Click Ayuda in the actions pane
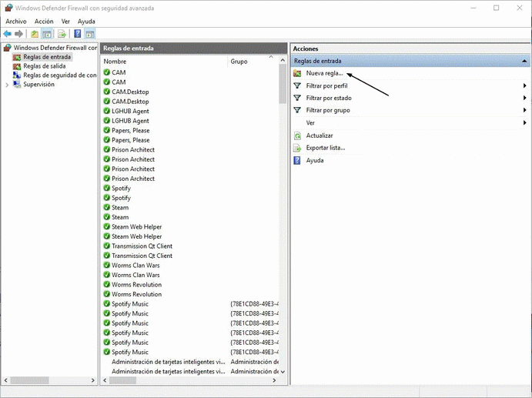Image resolution: width=532 pixels, height=398 pixels. click(x=315, y=160)
